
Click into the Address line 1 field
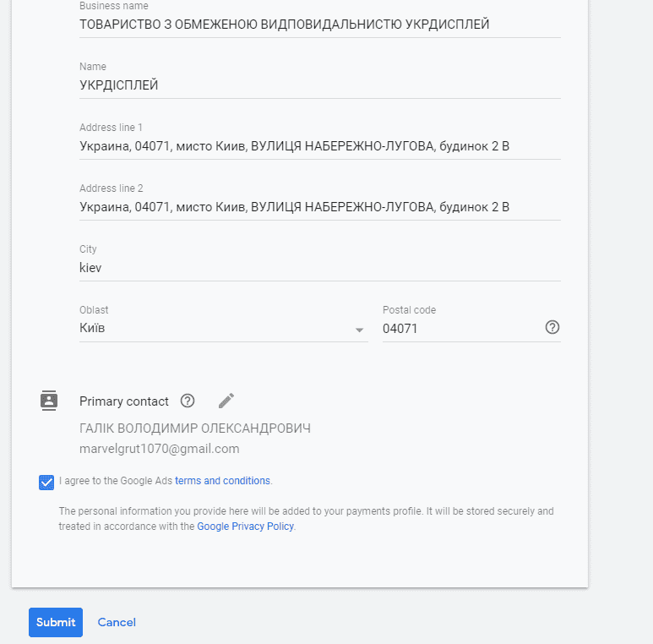point(320,146)
